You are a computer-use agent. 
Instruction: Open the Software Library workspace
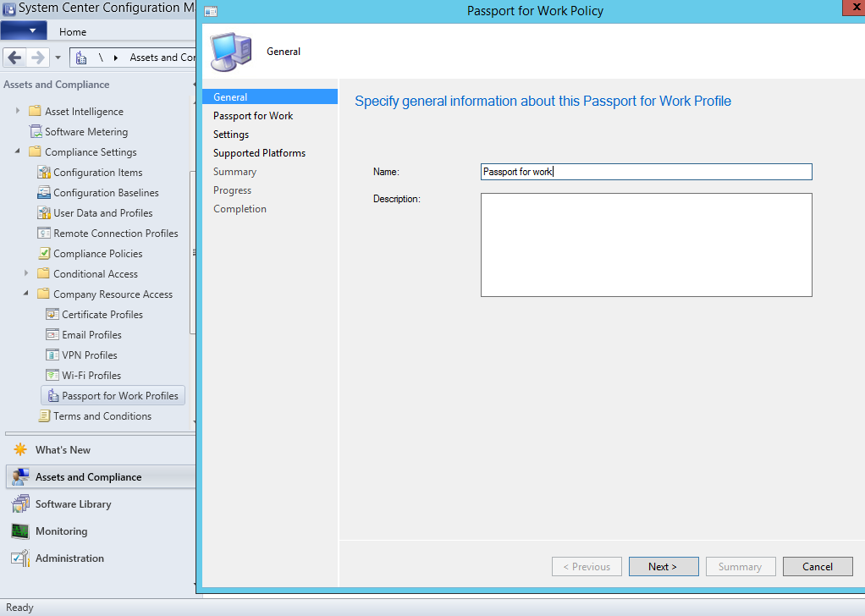74,503
